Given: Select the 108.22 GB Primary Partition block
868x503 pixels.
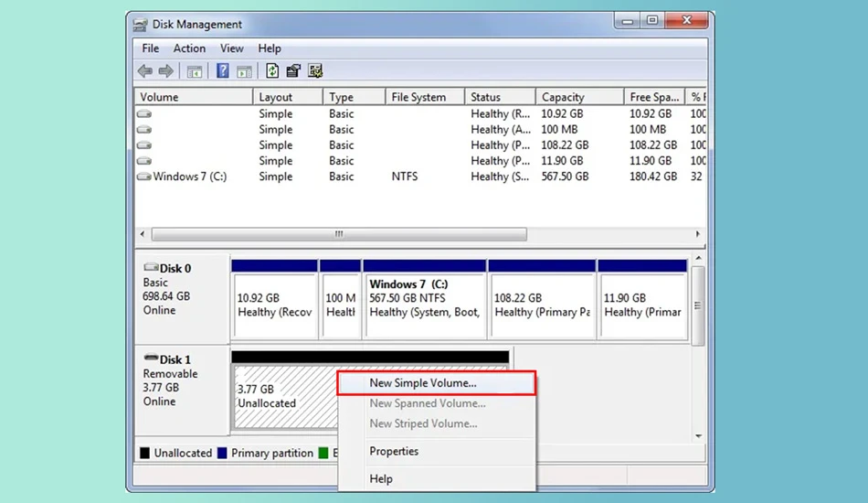Looking at the screenshot, I should pyautogui.click(x=542, y=299).
